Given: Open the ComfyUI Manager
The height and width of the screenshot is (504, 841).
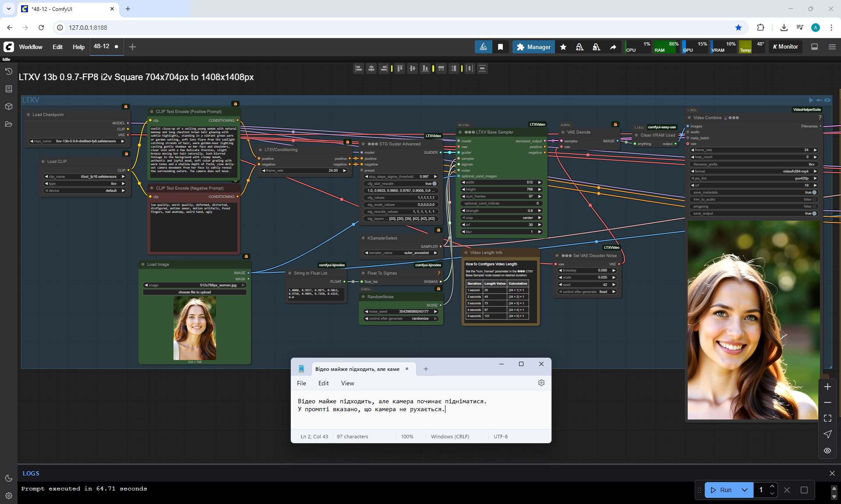Looking at the screenshot, I should (534, 47).
